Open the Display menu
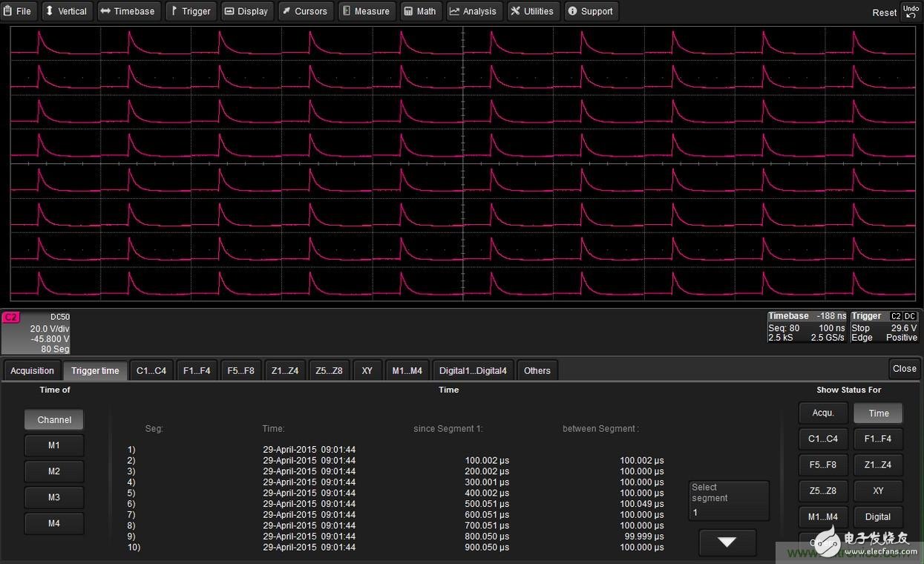Image resolution: width=924 pixels, height=564 pixels. click(246, 11)
